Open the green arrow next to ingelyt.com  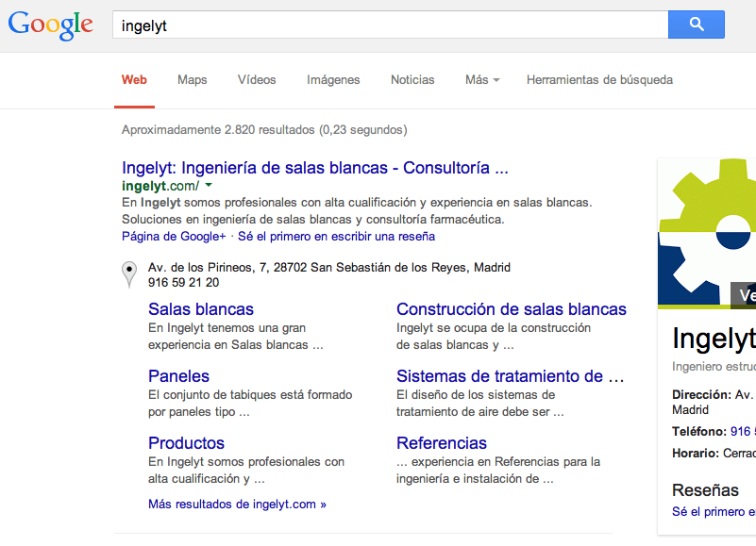coord(209,186)
